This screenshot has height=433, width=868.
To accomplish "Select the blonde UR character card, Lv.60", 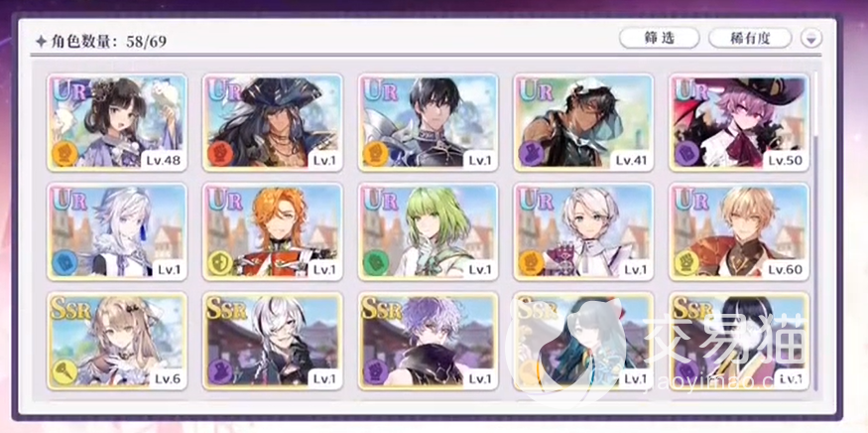I will coord(740,231).
